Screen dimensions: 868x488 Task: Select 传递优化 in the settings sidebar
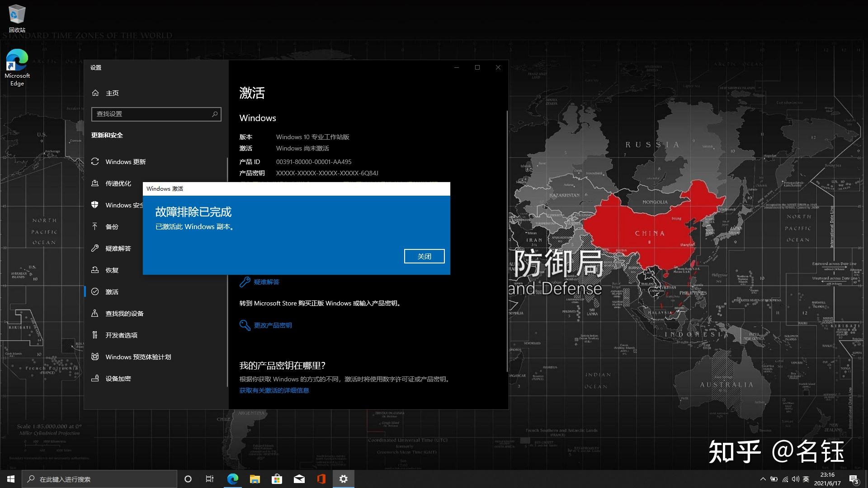118,183
